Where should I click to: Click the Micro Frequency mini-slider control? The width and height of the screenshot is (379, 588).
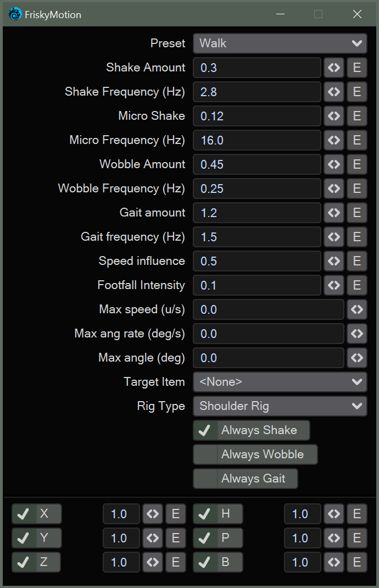click(x=335, y=140)
